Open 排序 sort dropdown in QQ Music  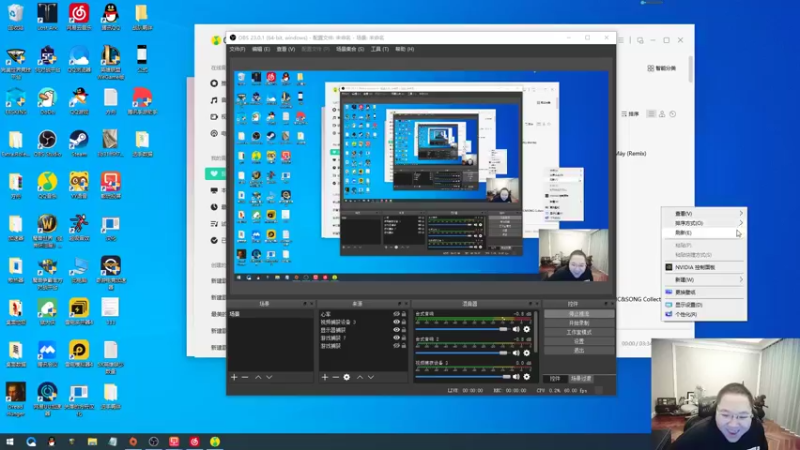(x=630, y=114)
